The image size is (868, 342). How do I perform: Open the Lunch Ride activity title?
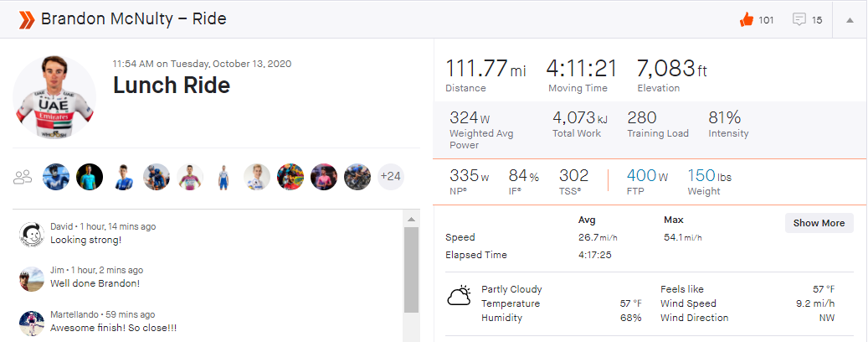click(171, 85)
